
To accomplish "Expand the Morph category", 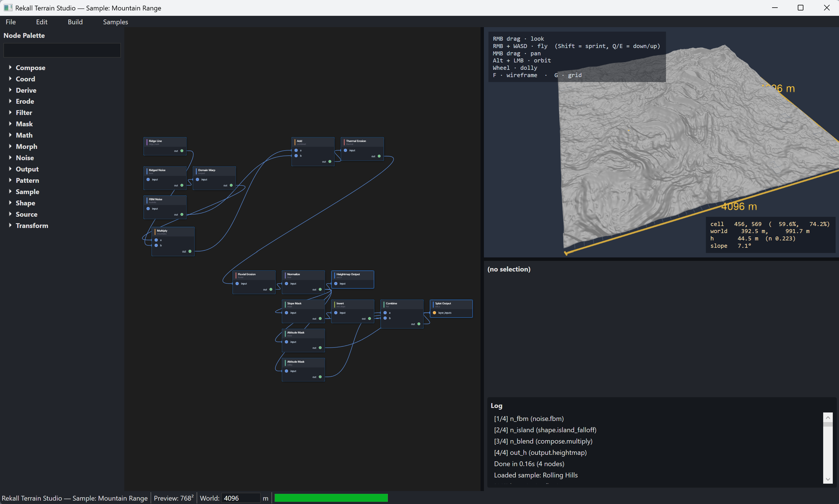I will pyautogui.click(x=10, y=146).
